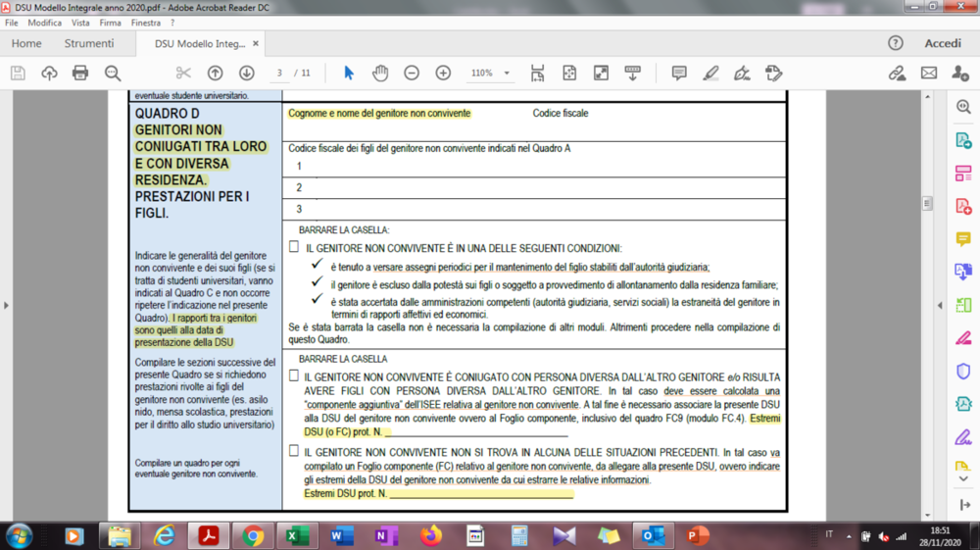Open Google Chrome from the taskbar
980x550 pixels.
pyautogui.click(x=253, y=536)
